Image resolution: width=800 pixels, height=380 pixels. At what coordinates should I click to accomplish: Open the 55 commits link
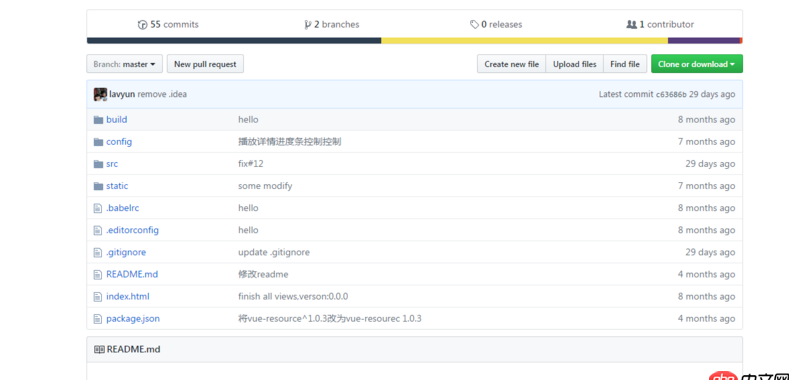click(x=168, y=24)
